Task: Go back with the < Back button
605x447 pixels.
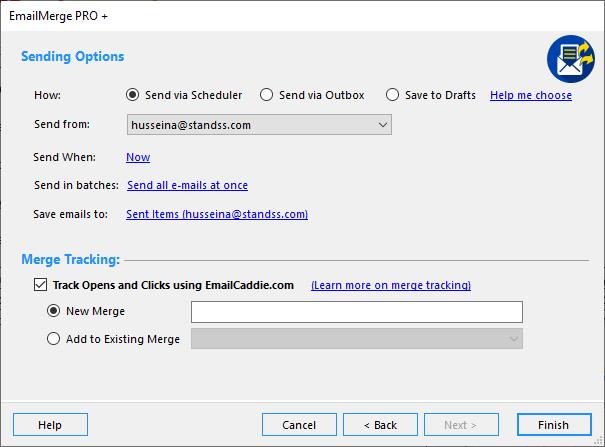Action: [x=380, y=425]
